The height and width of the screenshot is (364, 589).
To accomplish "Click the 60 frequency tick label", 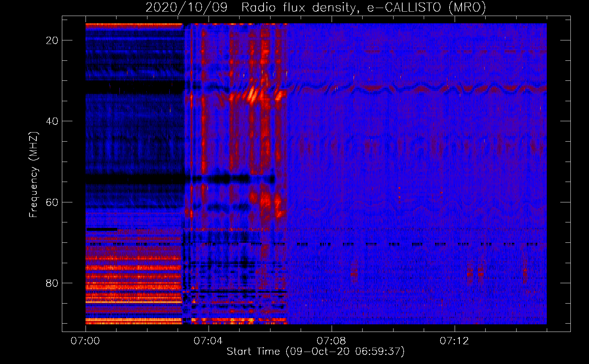I will click(52, 202).
